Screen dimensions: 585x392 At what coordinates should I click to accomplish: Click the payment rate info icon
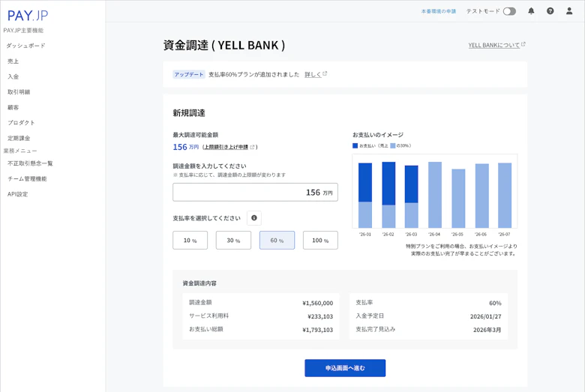coord(254,218)
